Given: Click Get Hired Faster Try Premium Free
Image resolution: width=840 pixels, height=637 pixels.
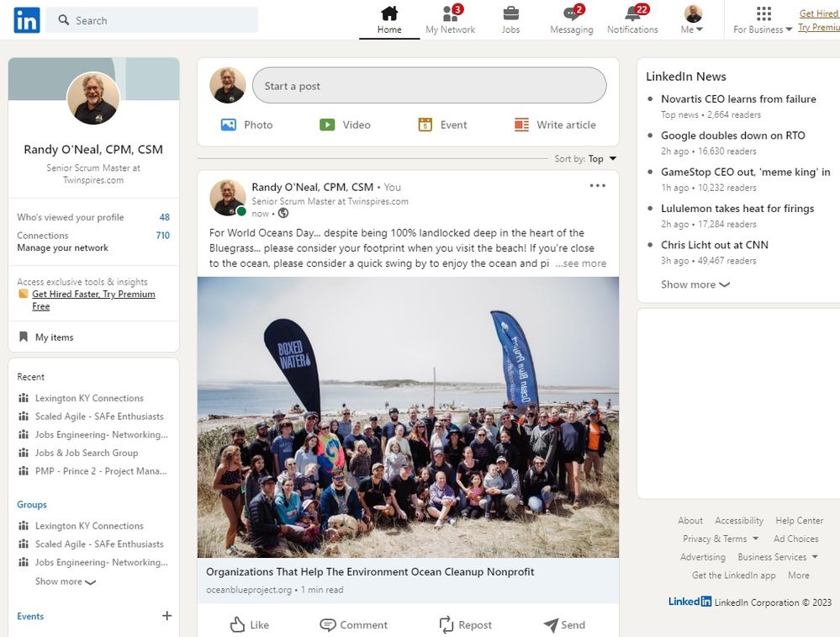Looking at the screenshot, I should click(93, 300).
